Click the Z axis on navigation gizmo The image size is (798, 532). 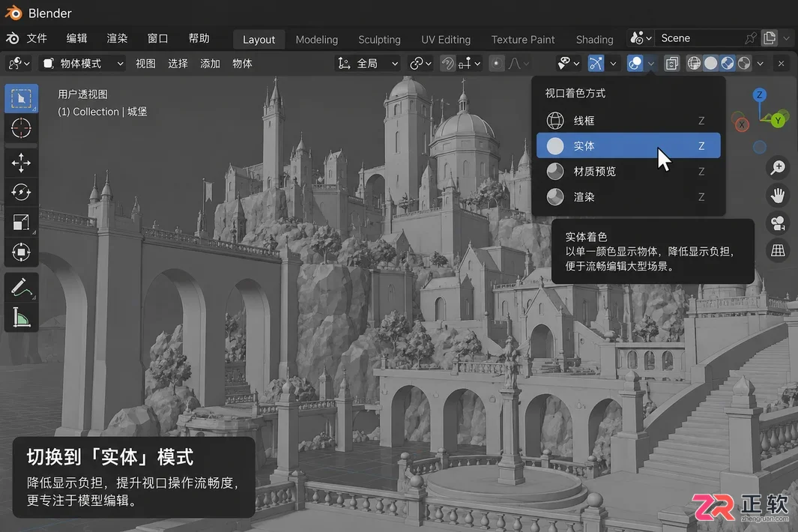(x=759, y=94)
